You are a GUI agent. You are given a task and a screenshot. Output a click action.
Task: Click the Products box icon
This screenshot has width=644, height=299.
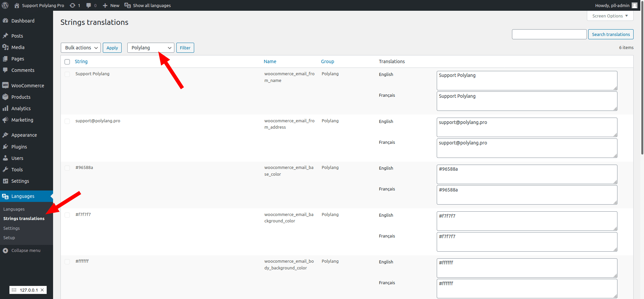pos(5,97)
